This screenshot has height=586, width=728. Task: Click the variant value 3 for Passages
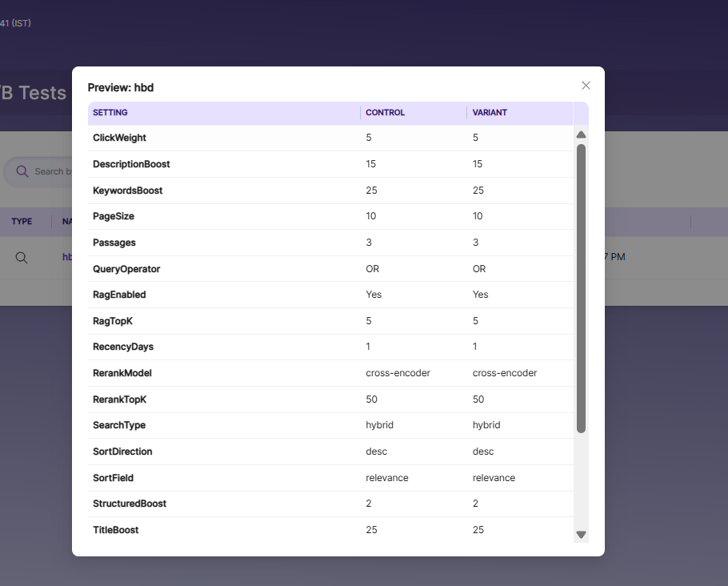[x=475, y=243]
